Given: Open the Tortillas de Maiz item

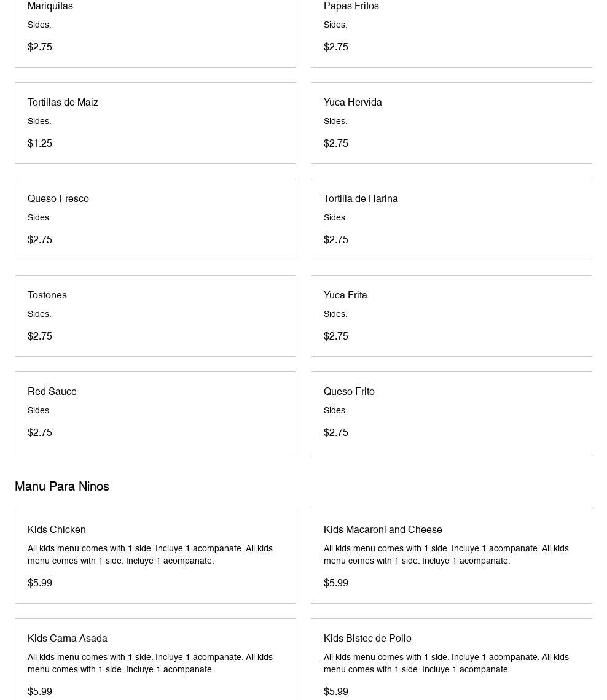Looking at the screenshot, I should tap(155, 123).
